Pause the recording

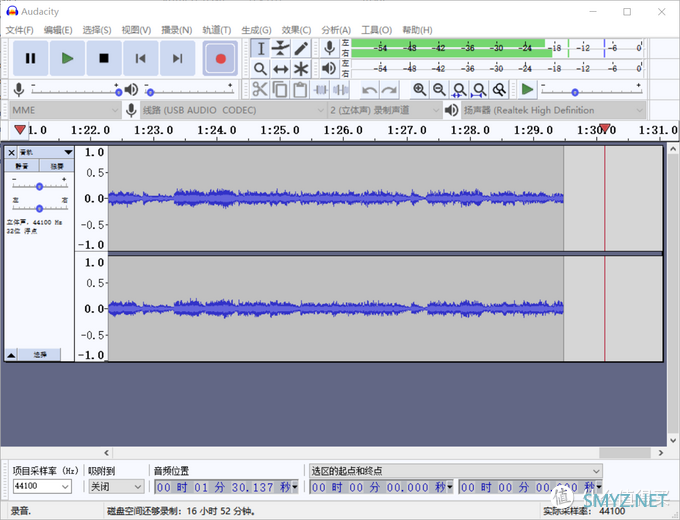pos(30,58)
